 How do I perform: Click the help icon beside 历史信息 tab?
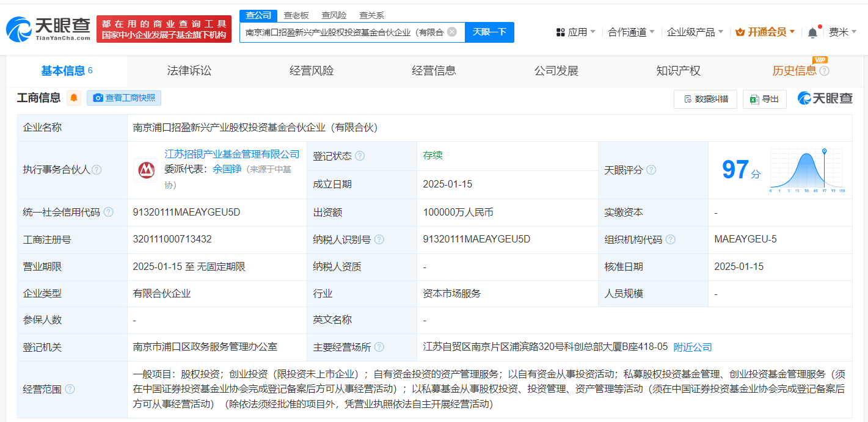pos(825,71)
